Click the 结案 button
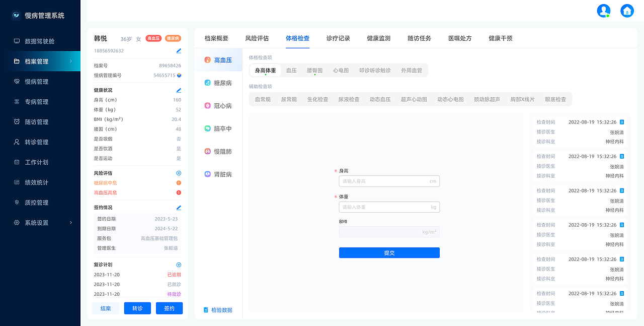Viewport: 644px width, 326px height. tap(106, 308)
